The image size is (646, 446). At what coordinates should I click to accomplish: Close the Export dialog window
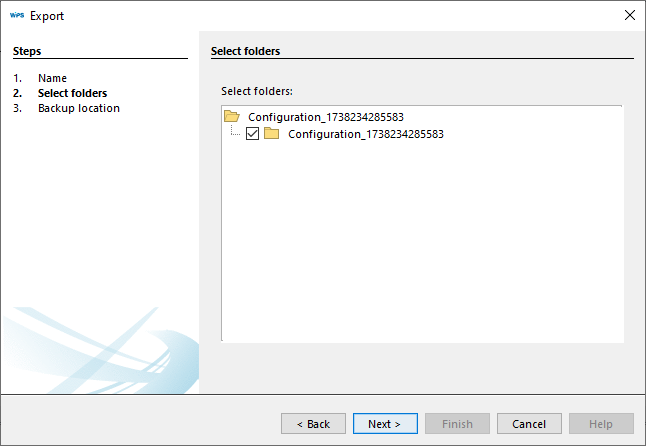click(629, 15)
